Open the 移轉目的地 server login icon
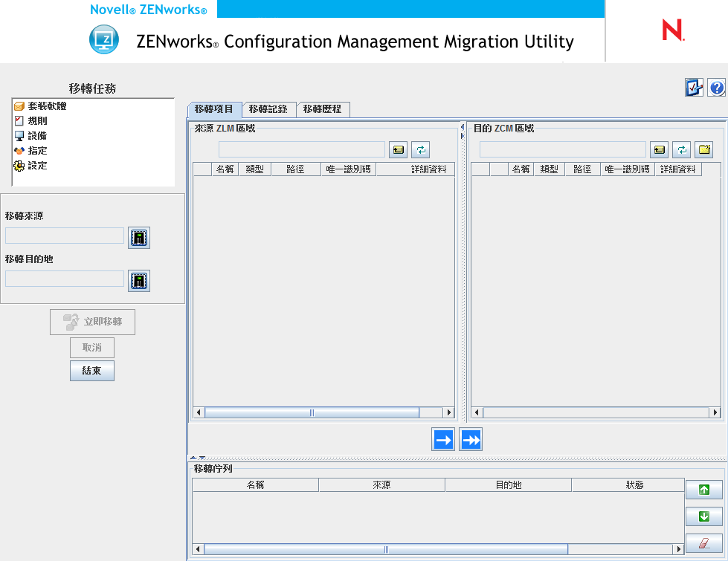Viewport: 728px width, 561px height. pyautogui.click(x=139, y=281)
